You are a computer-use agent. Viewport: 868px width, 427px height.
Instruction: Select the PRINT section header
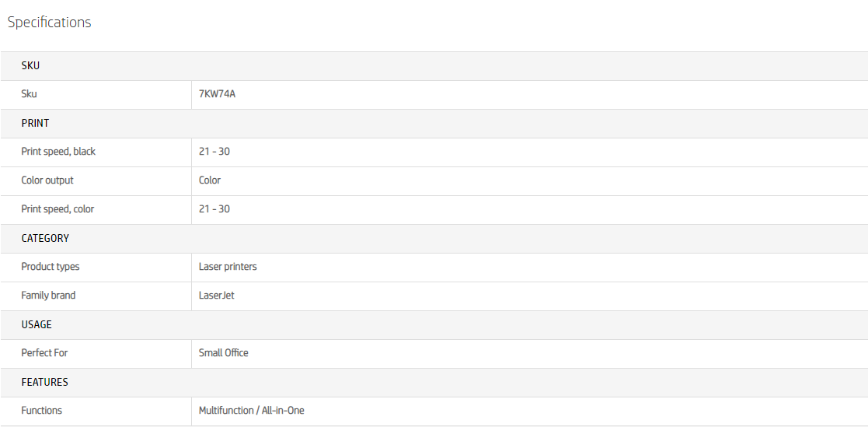[35, 123]
